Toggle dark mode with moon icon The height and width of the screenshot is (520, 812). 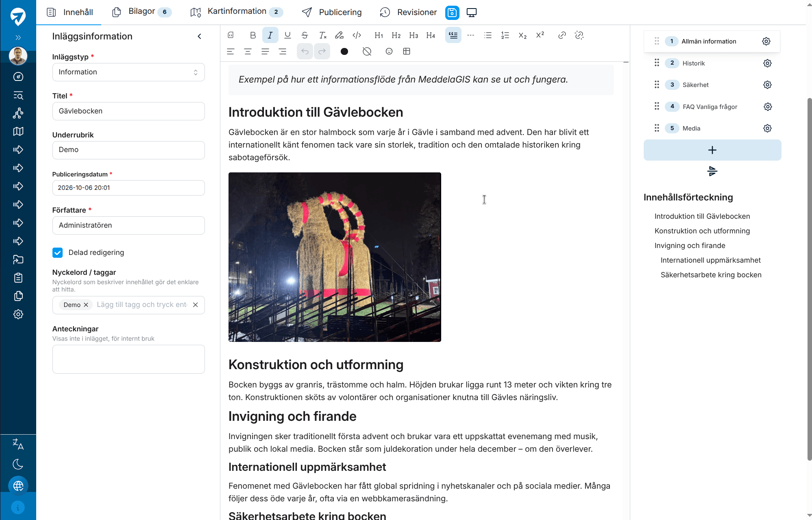18,464
